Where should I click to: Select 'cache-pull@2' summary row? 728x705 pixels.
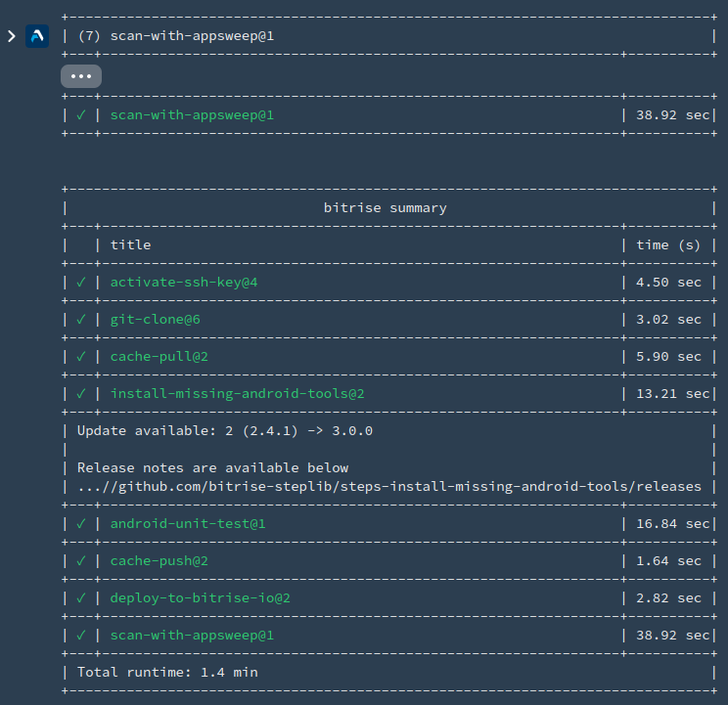(389, 356)
